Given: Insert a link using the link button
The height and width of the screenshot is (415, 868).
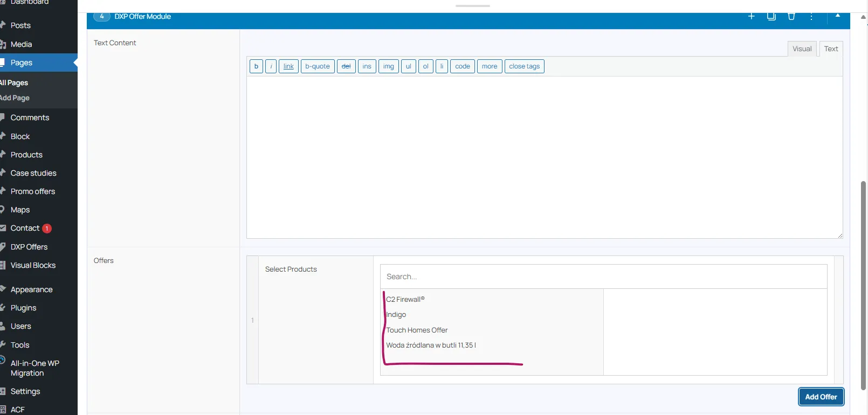Looking at the screenshot, I should click(x=288, y=66).
